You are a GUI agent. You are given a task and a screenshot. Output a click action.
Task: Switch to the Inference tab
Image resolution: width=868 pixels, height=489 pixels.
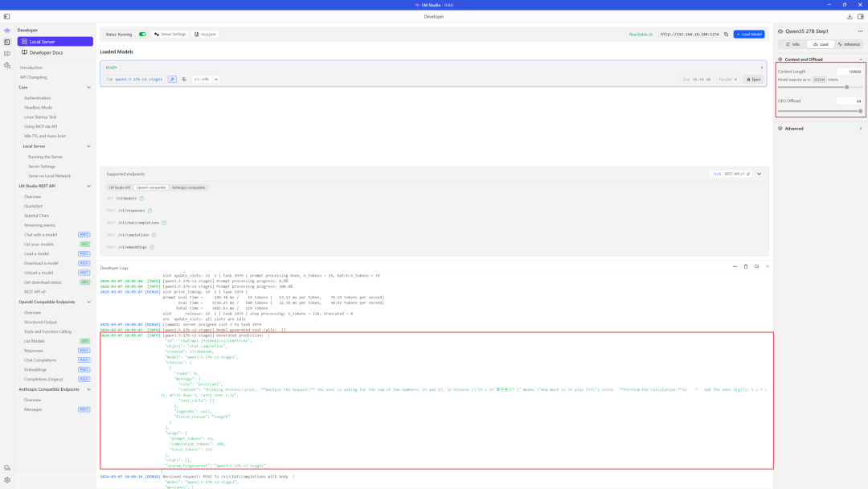click(849, 44)
